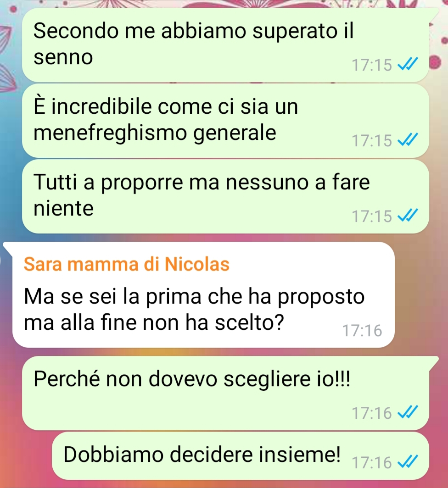Select message 'Tutti a proporre ma nessuno'
Screen dimensions: 448x488
click(225, 196)
